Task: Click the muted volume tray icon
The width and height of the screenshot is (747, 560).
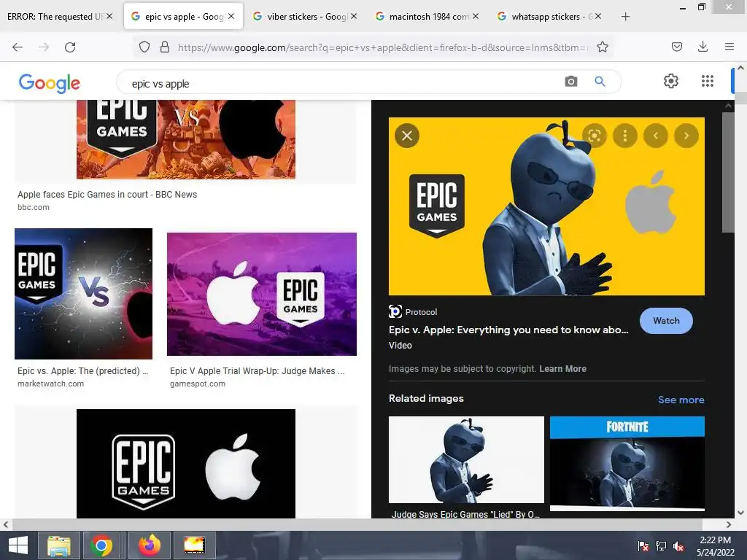Action: tap(678, 546)
